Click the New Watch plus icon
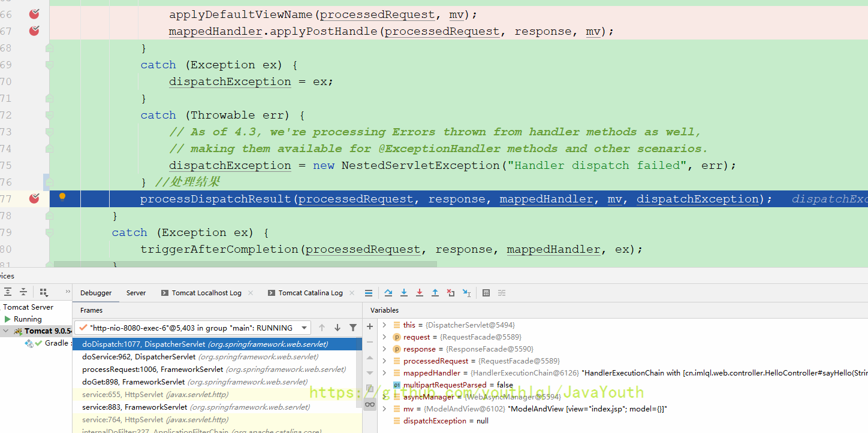The image size is (868, 433). pyautogui.click(x=370, y=327)
